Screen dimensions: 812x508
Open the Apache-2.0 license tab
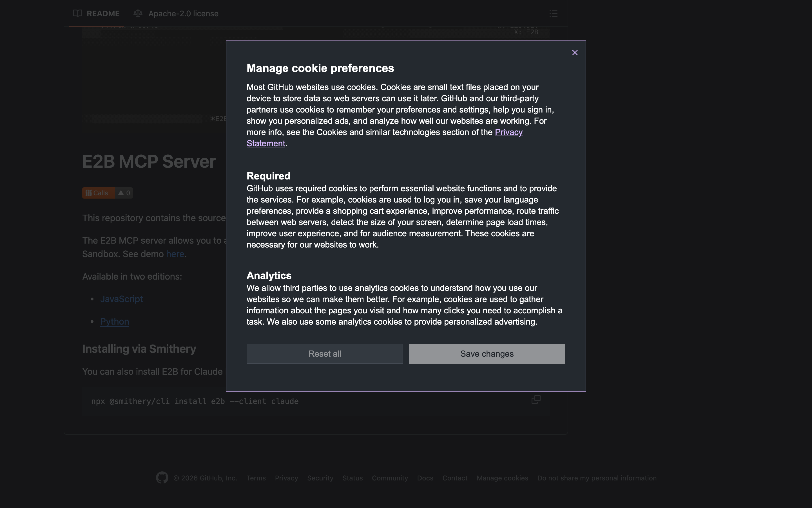point(183,14)
